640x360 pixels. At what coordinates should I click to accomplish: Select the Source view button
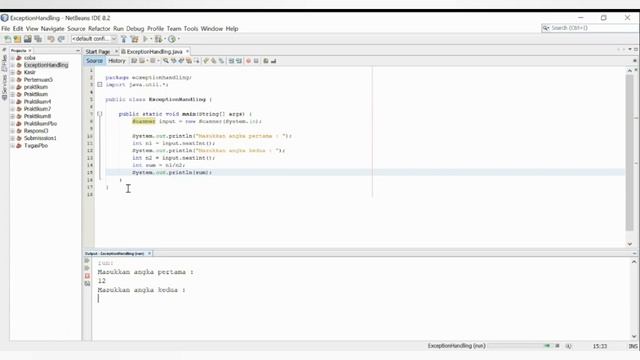pos(94,61)
